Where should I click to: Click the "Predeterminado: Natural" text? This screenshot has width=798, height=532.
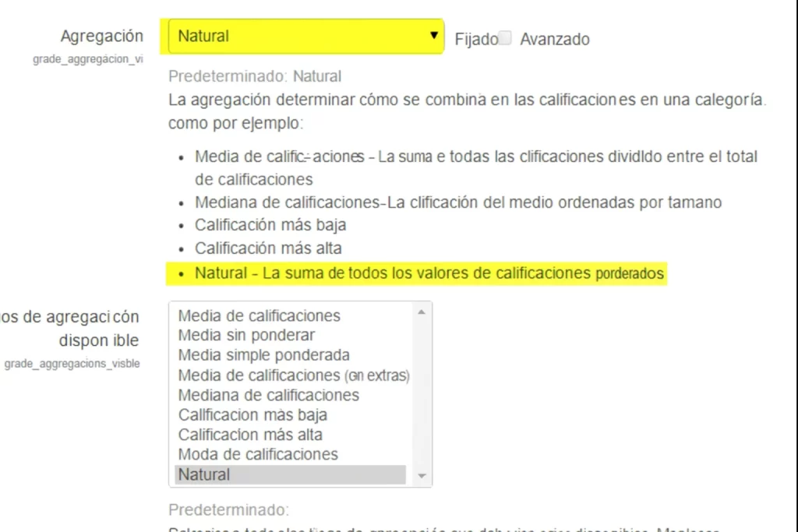click(255, 76)
